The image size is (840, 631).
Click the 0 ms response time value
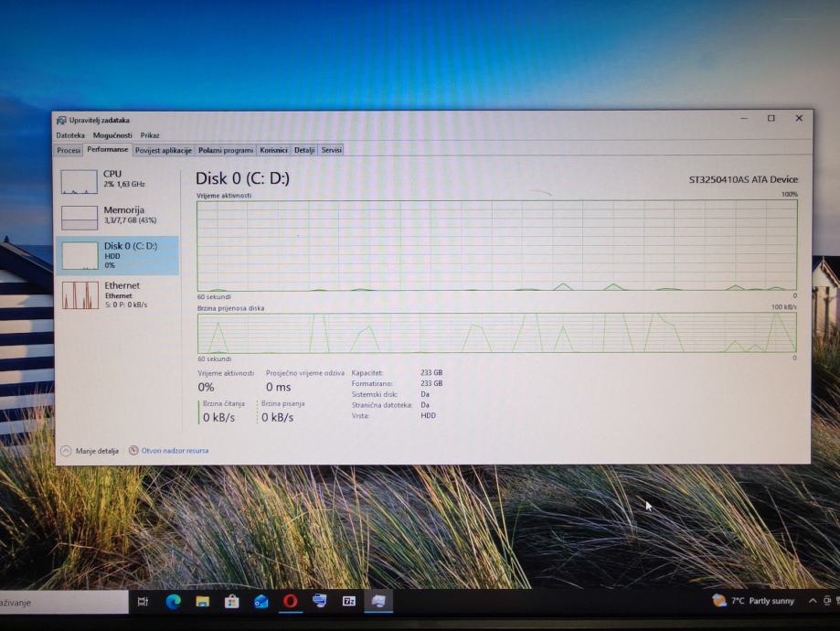coord(279,387)
